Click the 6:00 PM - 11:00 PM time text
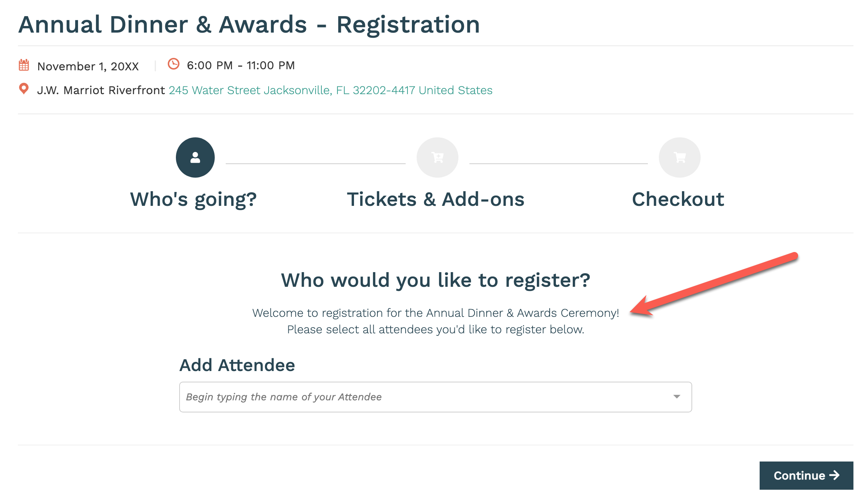867x504 pixels. click(x=241, y=66)
